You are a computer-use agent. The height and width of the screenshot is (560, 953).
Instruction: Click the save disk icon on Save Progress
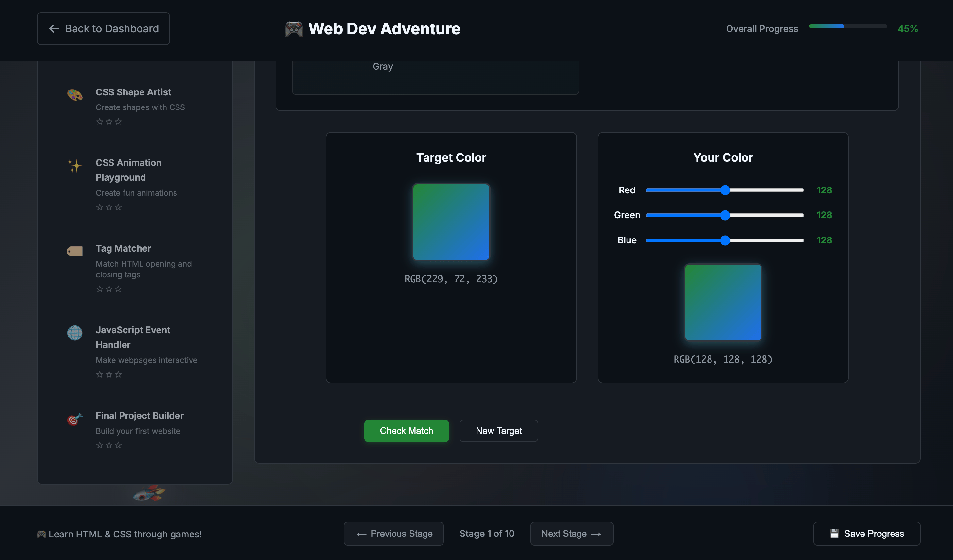click(x=834, y=533)
